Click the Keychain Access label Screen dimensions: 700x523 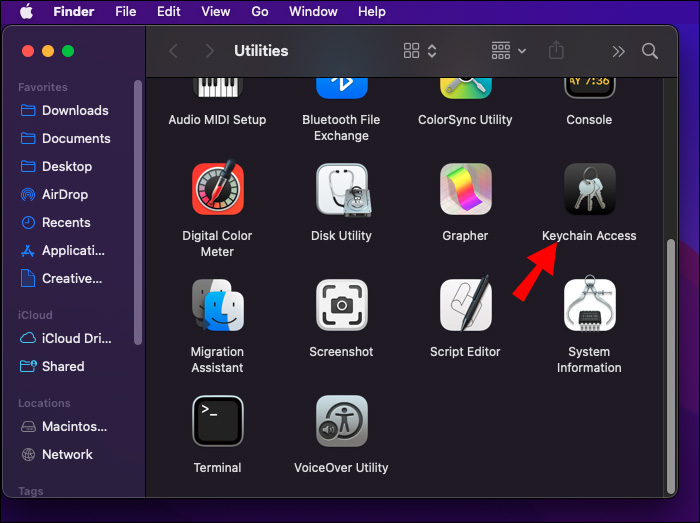tap(589, 236)
